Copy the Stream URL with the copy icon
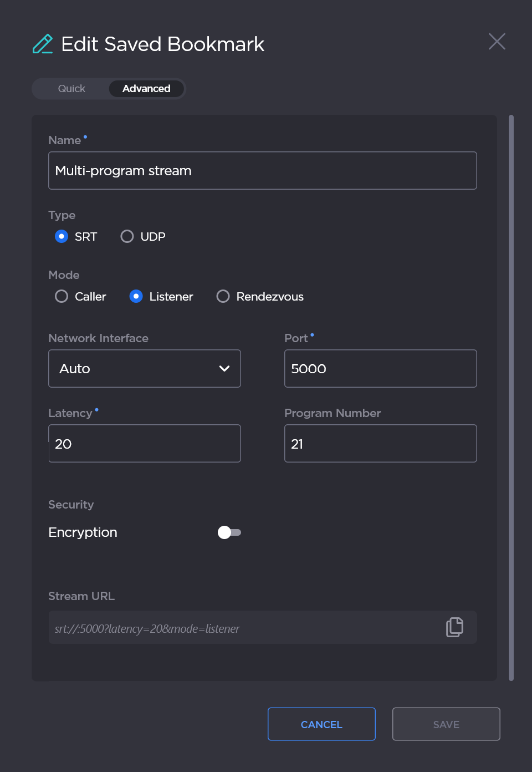 tap(454, 627)
